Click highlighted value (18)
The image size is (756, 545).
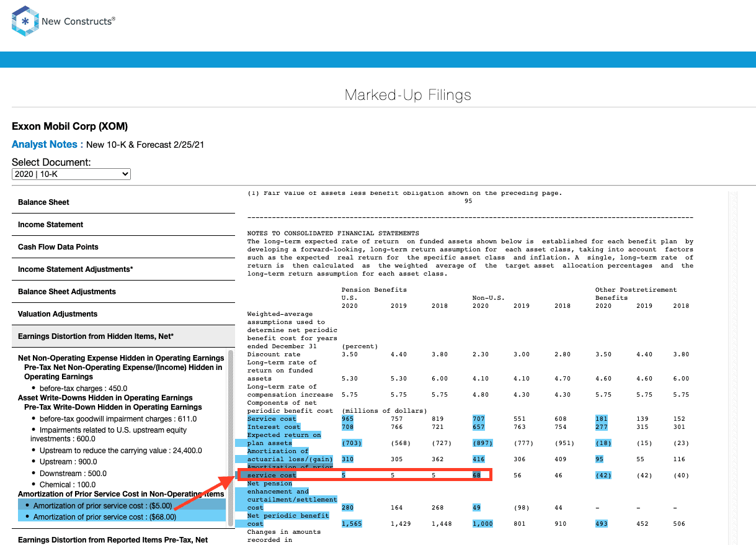(x=603, y=443)
